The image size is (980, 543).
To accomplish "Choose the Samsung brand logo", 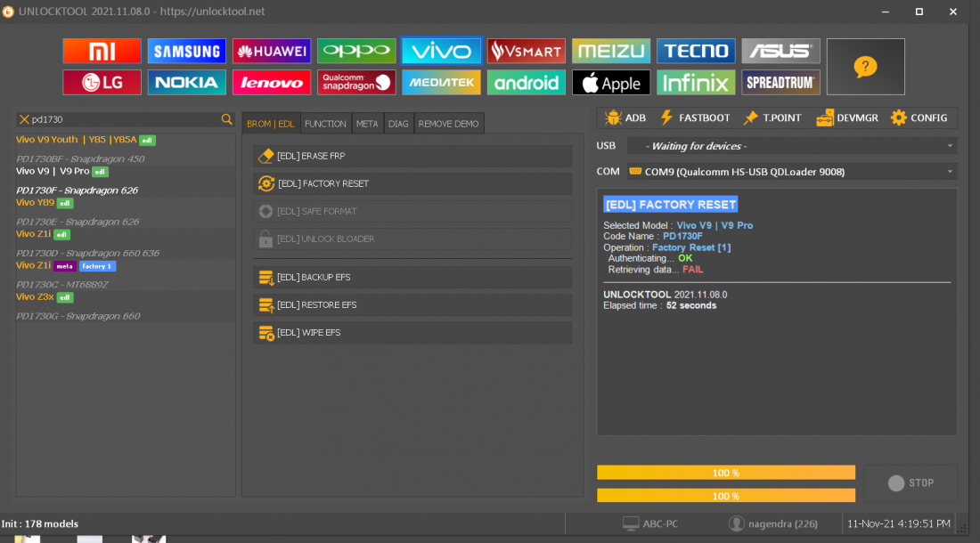I will click(x=187, y=51).
